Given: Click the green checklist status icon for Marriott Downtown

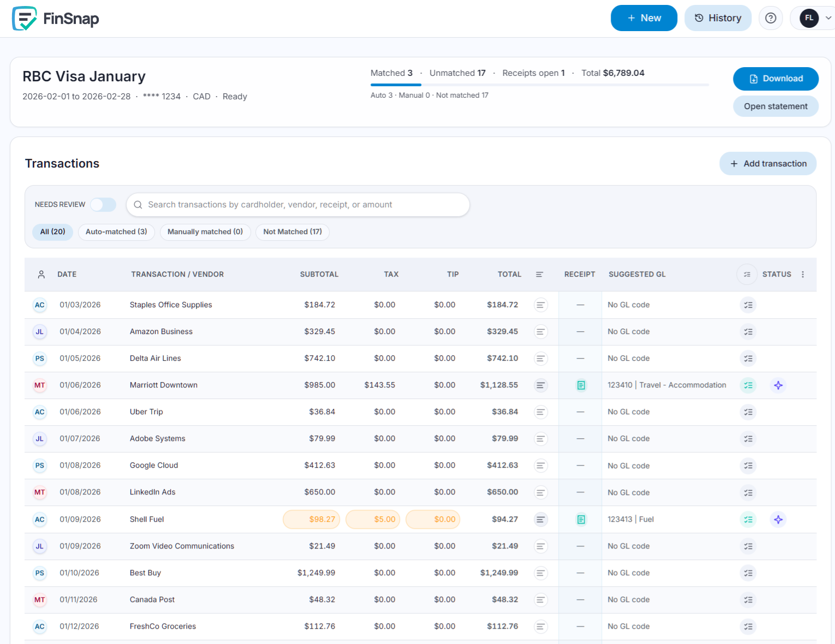Looking at the screenshot, I should [x=748, y=385].
